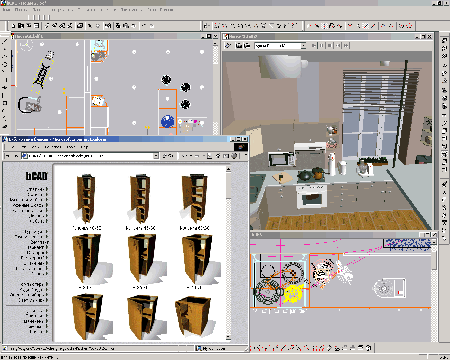
Task: Click the globe icon in the browser toolbar
Action: click(x=234, y=156)
